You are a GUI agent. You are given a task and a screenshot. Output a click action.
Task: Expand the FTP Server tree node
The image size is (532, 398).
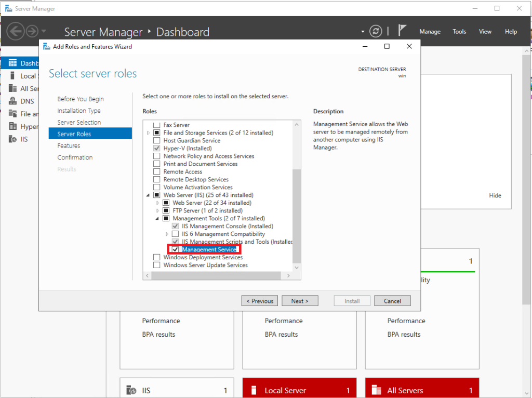pyautogui.click(x=157, y=210)
